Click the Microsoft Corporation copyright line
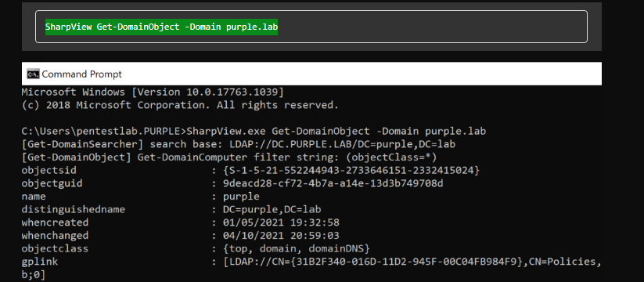This screenshot has height=282, width=644. pos(180,105)
